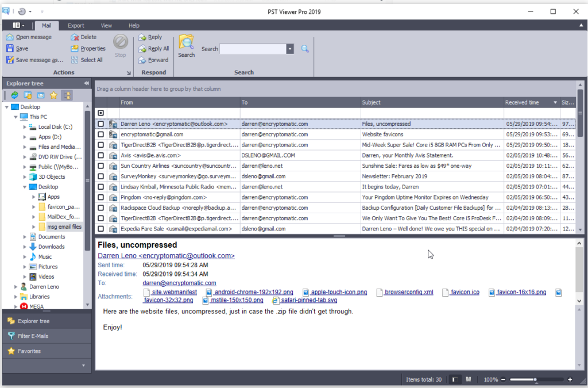Click the book view icon in the status bar

469,379
